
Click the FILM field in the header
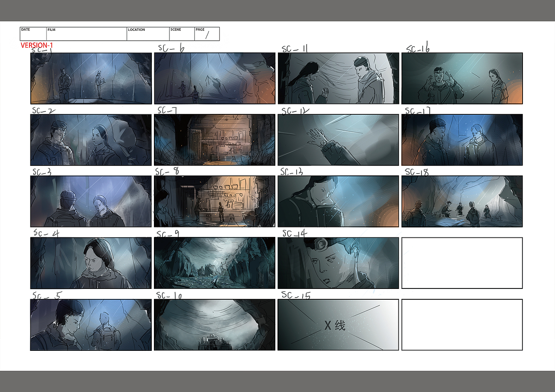click(87, 34)
